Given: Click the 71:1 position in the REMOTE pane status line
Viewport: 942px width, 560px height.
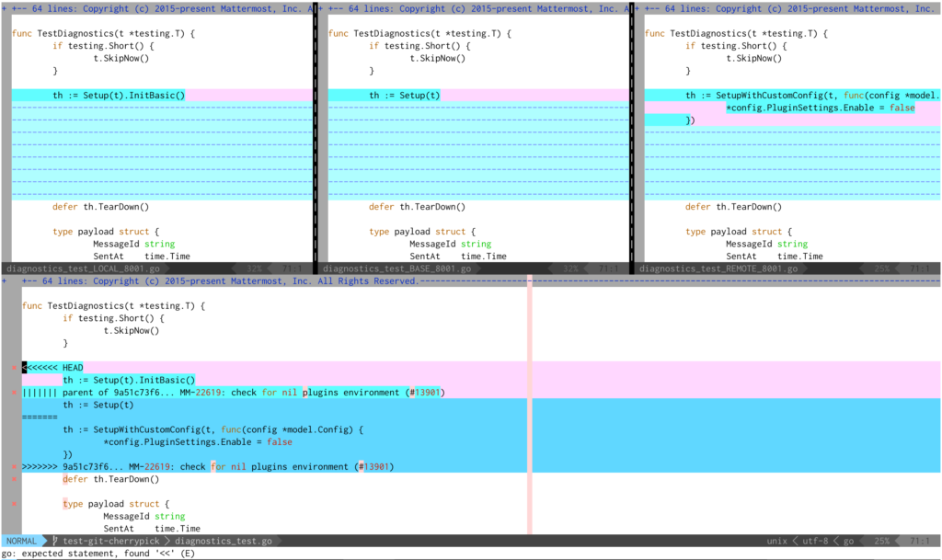Looking at the screenshot, I should coord(919,269).
